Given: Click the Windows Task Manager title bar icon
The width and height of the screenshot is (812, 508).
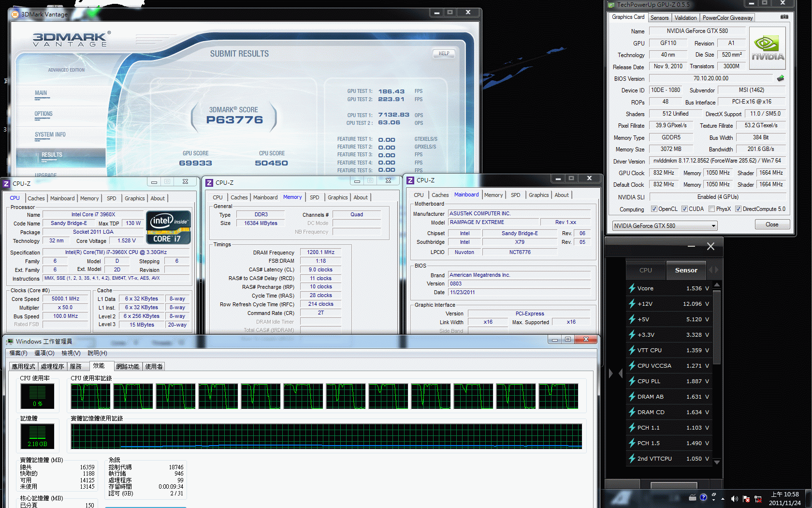Looking at the screenshot, I should (10, 342).
